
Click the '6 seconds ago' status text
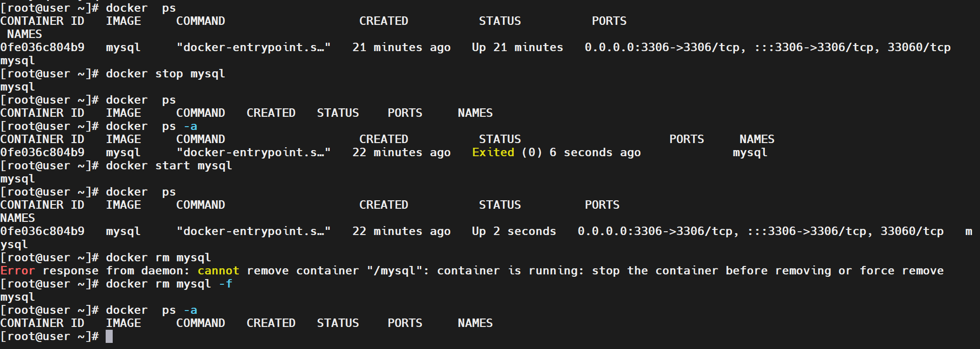pyautogui.click(x=595, y=152)
